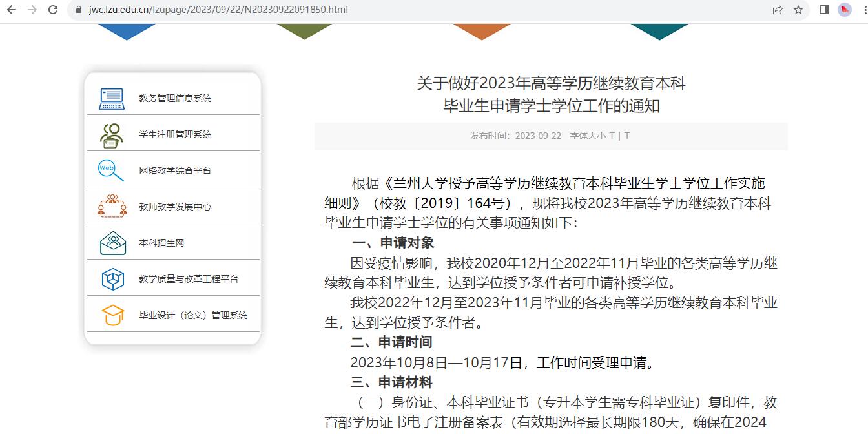Click the site security lock icon
Image resolution: width=868 pixels, height=434 pixels.
click(77, 10)
